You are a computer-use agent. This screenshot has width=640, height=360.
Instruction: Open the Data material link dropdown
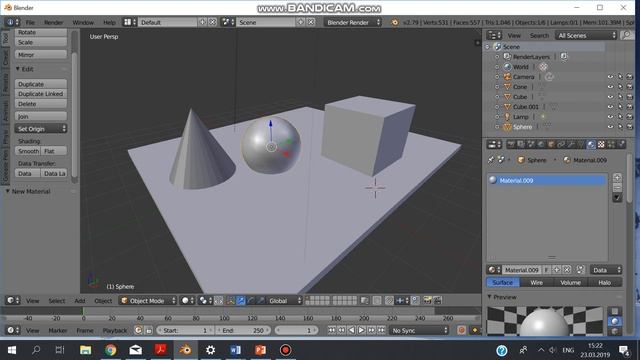606,270
